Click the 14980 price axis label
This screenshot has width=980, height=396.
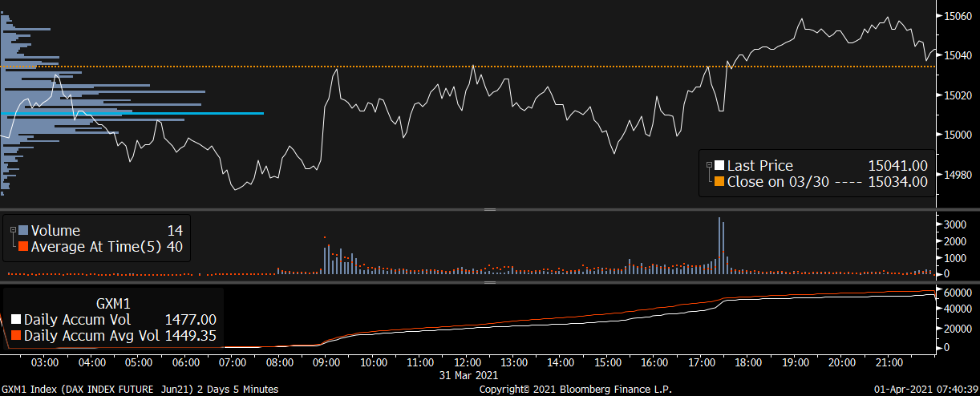tap(958, 175)
